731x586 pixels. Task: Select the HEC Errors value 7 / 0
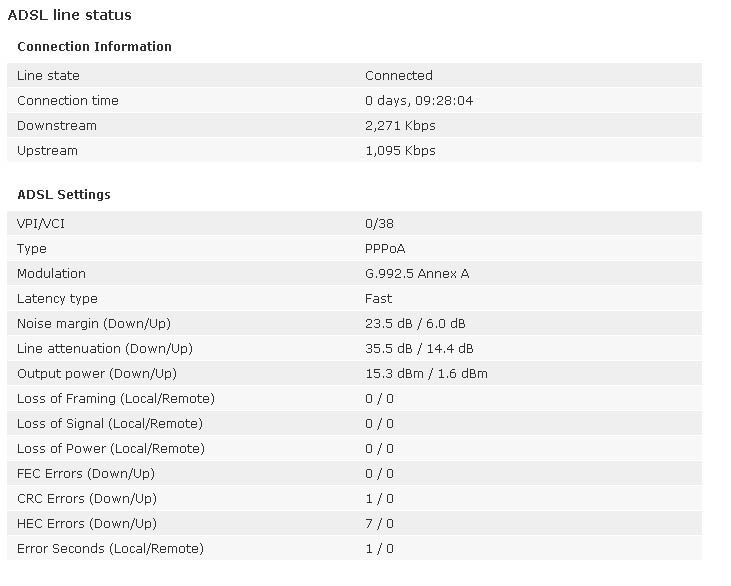click(379, 524)
